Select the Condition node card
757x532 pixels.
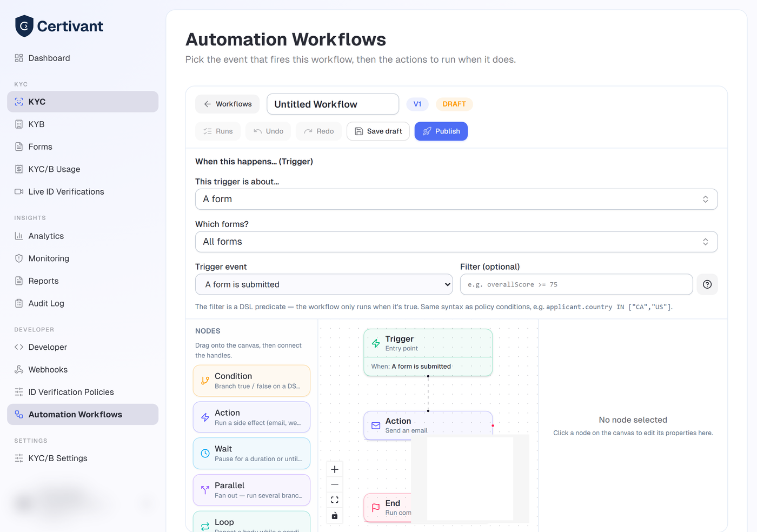251,381
